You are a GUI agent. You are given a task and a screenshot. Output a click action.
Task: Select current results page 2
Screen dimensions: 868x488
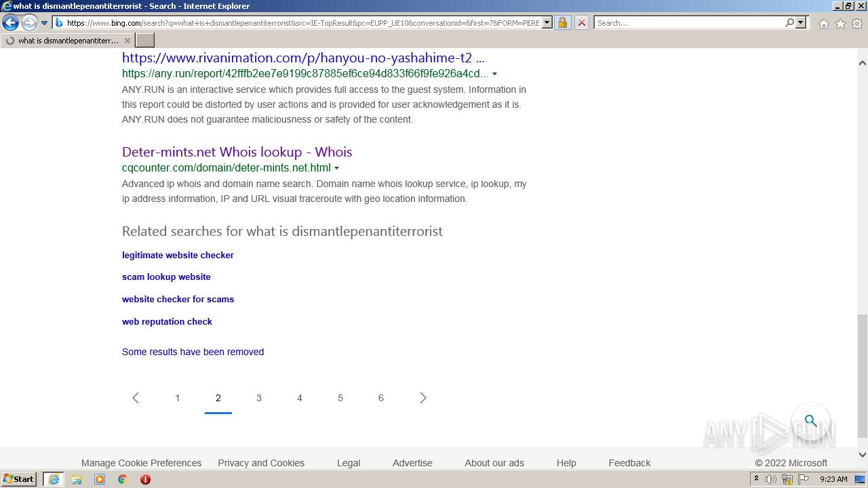point(218,398)
